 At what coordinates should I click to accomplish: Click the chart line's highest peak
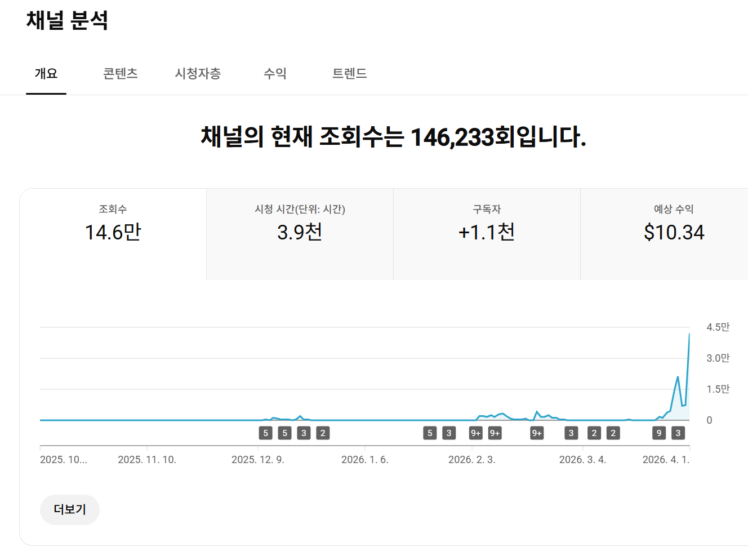[689, 335]
